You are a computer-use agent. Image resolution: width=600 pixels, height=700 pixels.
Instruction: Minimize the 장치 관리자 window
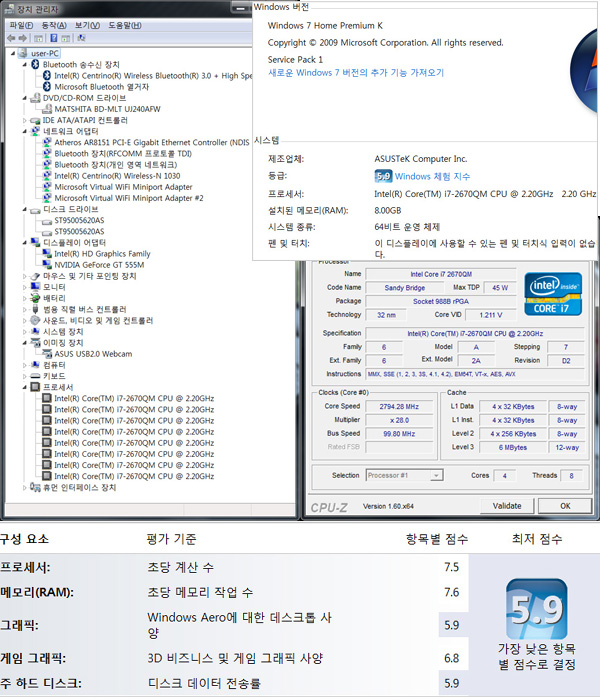pyautogui.click(x=240, y=8)
